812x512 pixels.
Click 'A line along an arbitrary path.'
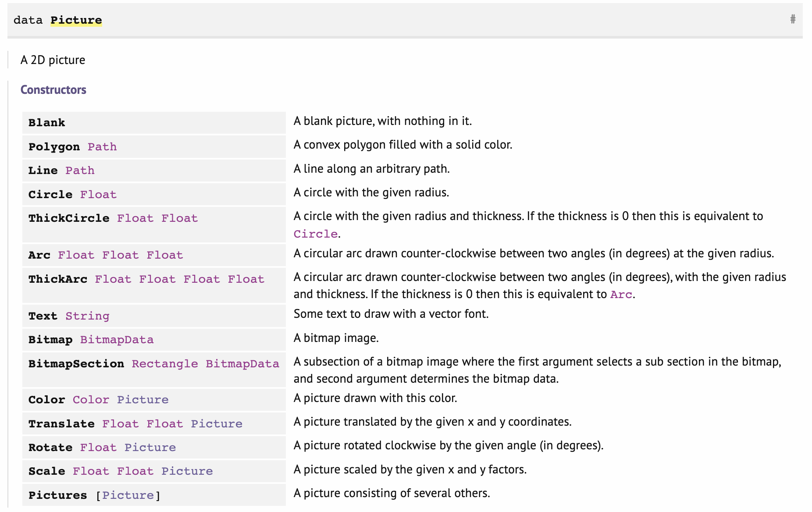(x=372, y=169)
